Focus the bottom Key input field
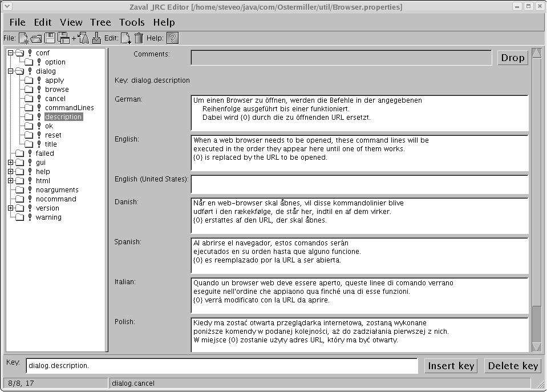The image size is (547, 392). 222,366
